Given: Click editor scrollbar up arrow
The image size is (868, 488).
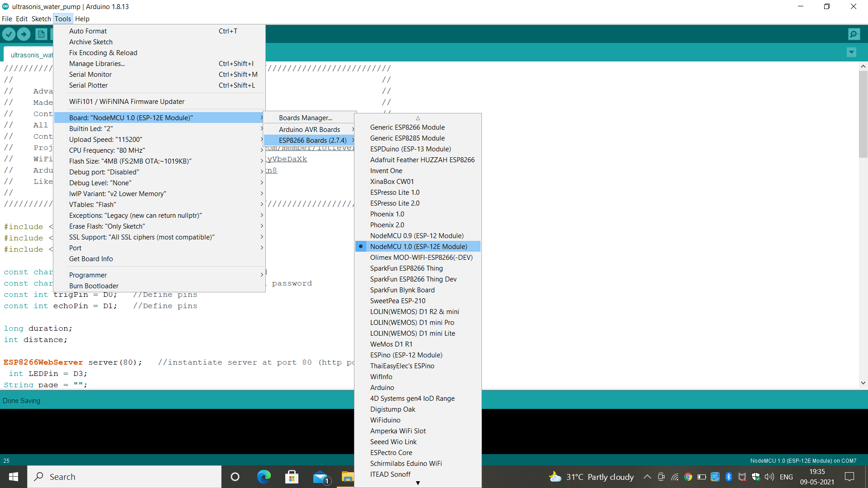Looking at the screenshot, I should [x=863, y=66].
